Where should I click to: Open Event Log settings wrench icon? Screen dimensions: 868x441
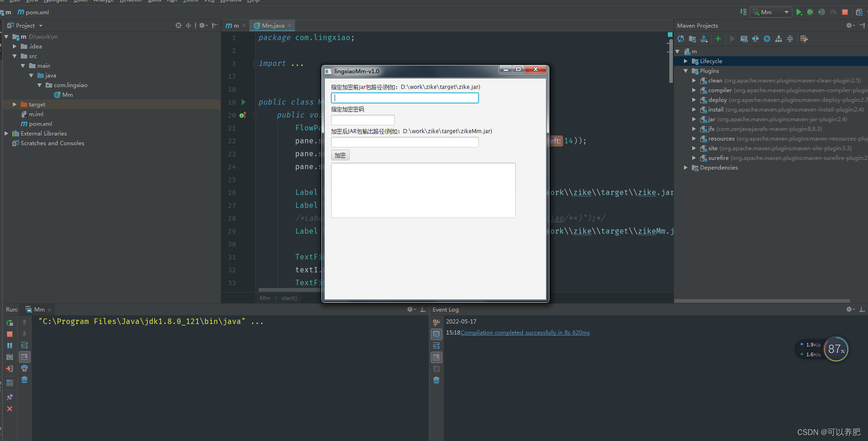pos(436,323)
